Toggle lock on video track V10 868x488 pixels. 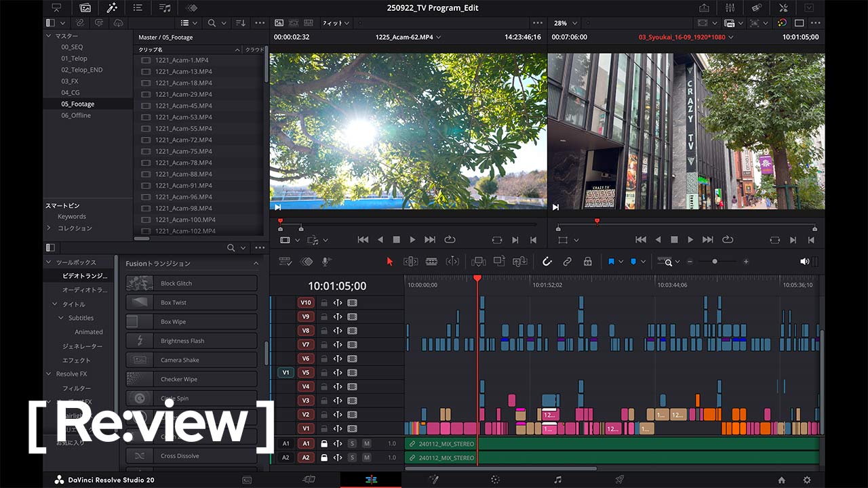pyautogui.click(x=324, y=303)
